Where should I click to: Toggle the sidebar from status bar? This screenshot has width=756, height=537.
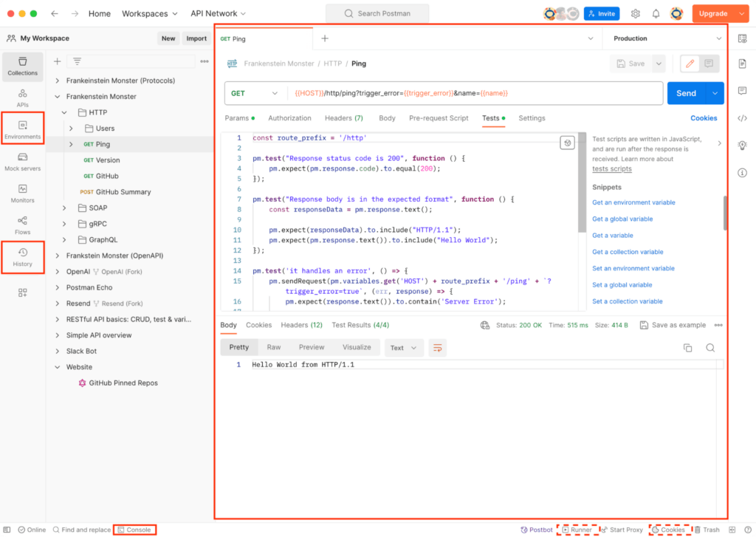pos(7,530)
